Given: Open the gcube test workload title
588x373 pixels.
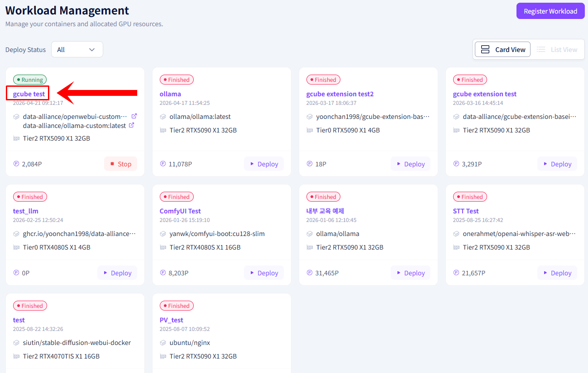Looking at the screenshot, I should point(29,94).
